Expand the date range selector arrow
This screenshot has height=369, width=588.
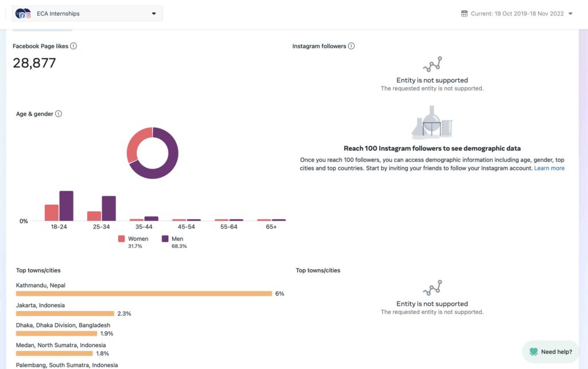click(570, 14)
